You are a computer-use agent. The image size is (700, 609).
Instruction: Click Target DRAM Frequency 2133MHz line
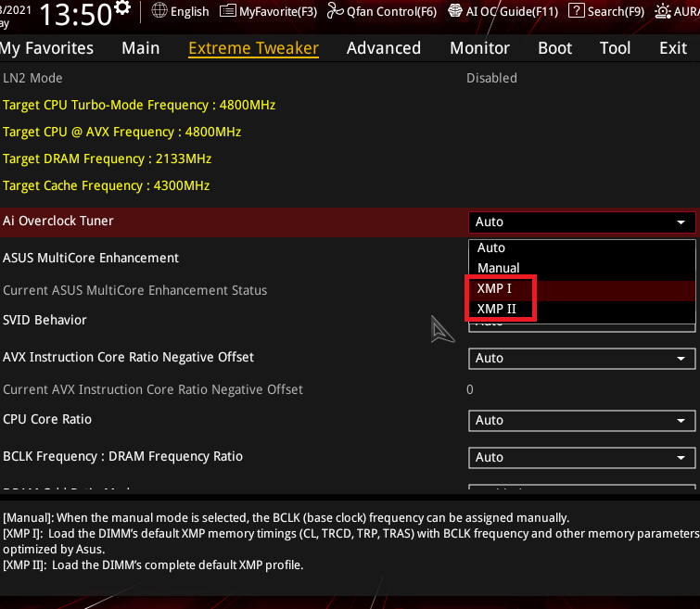[x=108, y=159]
